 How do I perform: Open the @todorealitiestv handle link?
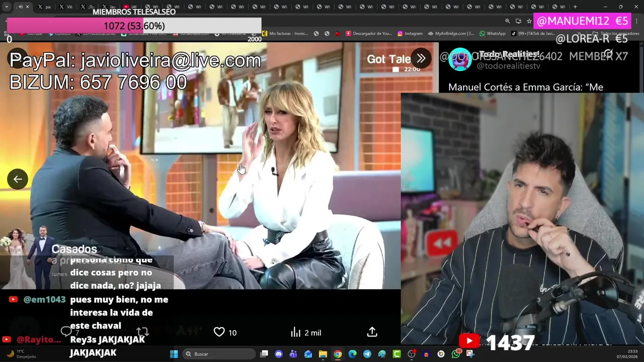click(508, 66)
